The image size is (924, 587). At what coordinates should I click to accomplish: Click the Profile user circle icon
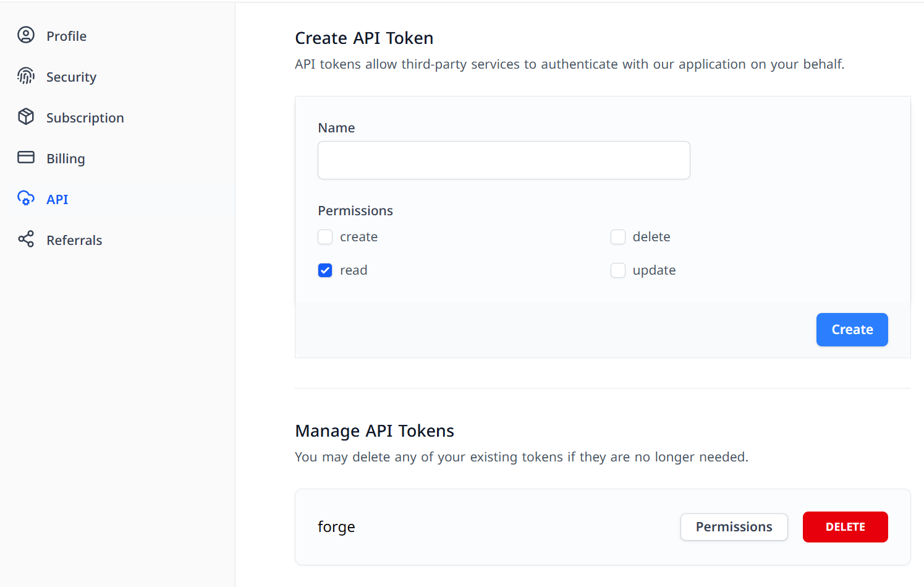click(x=26, y=35)
